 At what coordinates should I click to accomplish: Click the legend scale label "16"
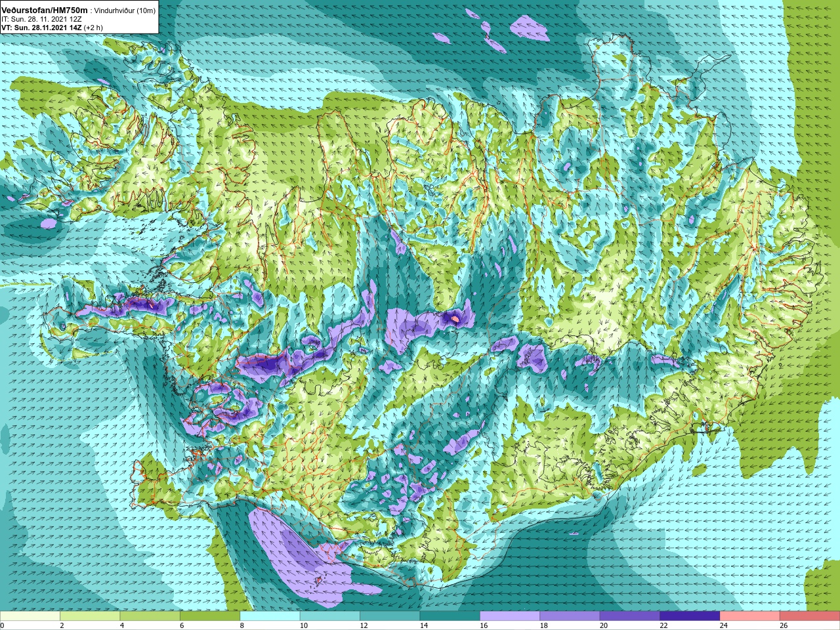point(484,625)
